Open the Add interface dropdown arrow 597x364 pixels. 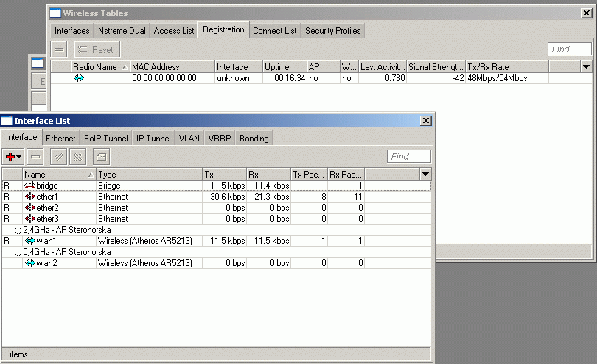[x=18, y=157]
